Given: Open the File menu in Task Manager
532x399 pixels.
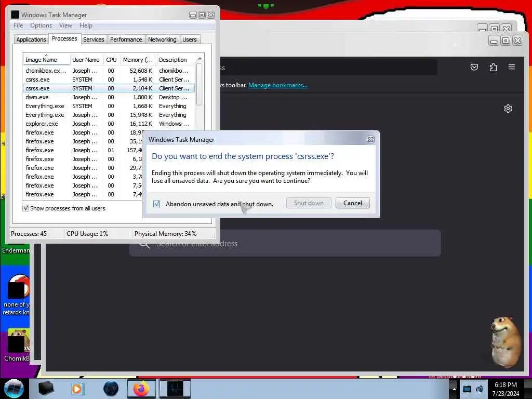Looking at the screenshot, I should 18,25.
